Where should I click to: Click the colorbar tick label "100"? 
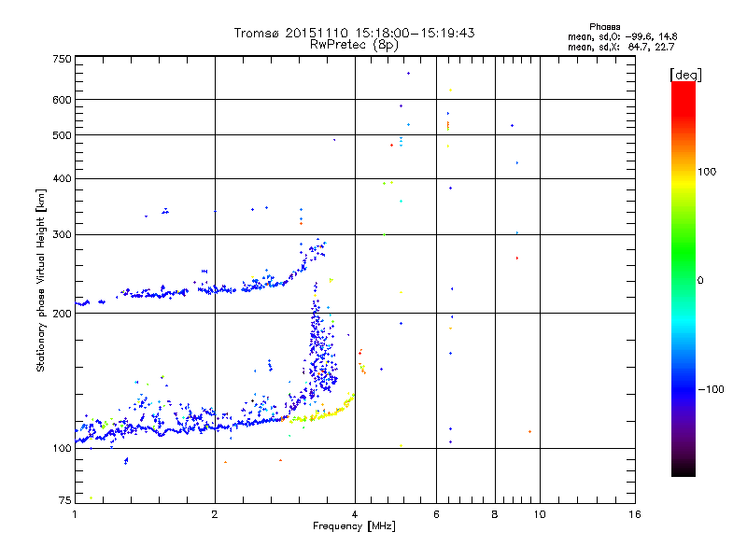pos(707,172)
